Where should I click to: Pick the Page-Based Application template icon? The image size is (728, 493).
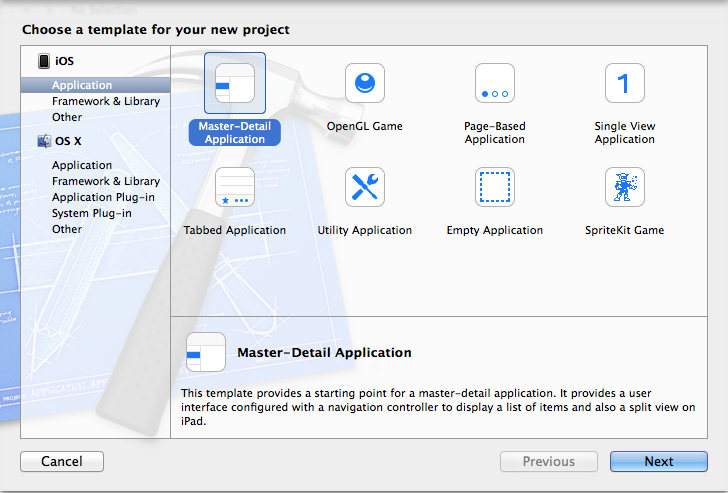tap(495, 83)
